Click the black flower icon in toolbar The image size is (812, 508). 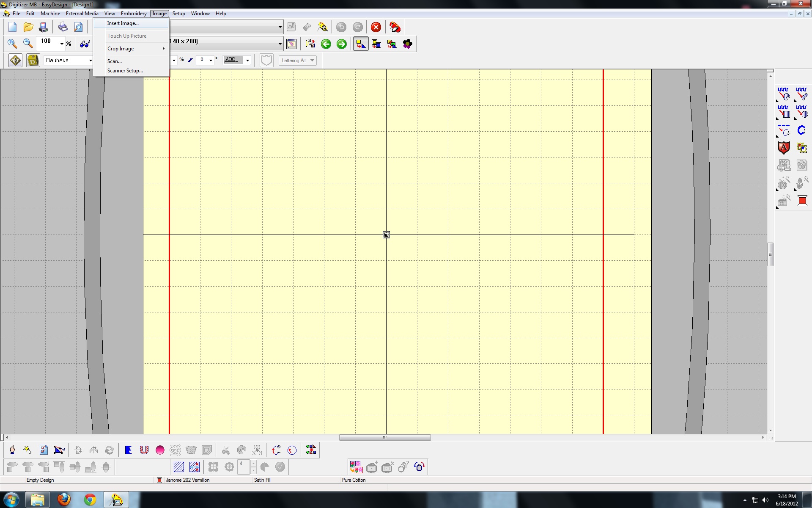click(408, 44)
